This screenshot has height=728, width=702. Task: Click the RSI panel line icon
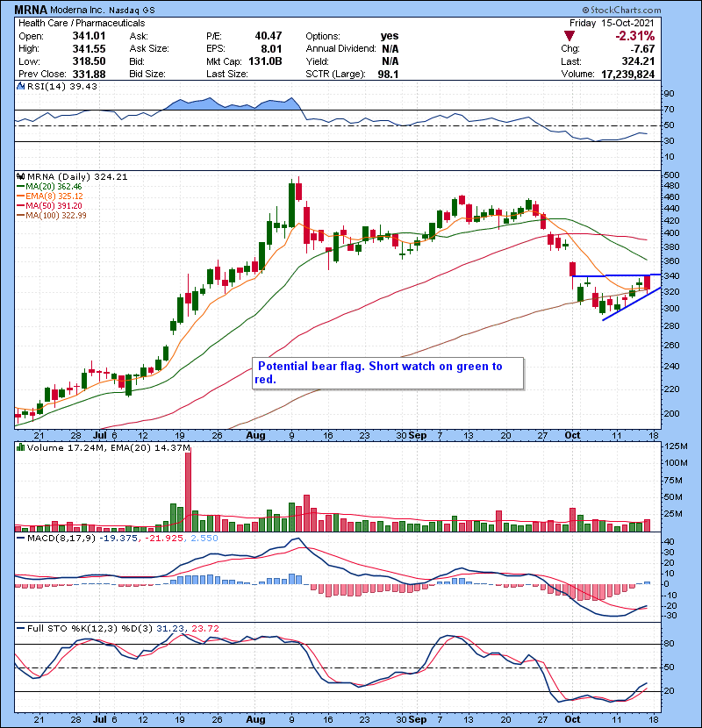click(20, 86)
